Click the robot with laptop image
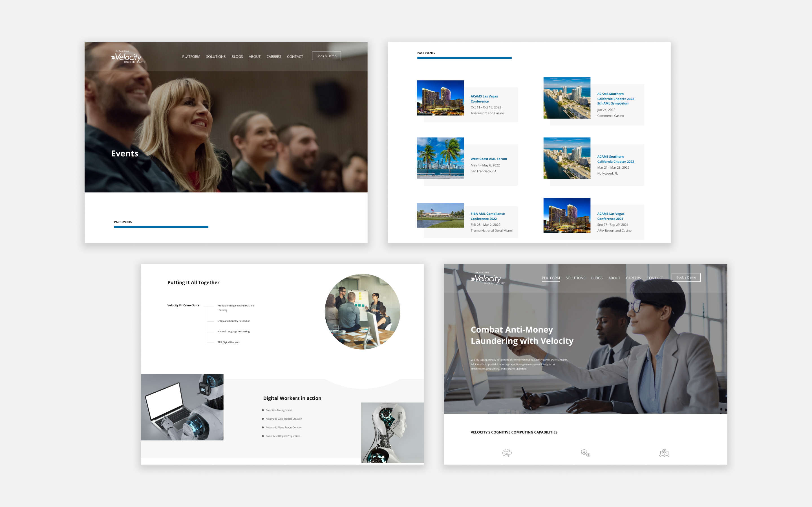812x507 pixels. click(182, 407)
